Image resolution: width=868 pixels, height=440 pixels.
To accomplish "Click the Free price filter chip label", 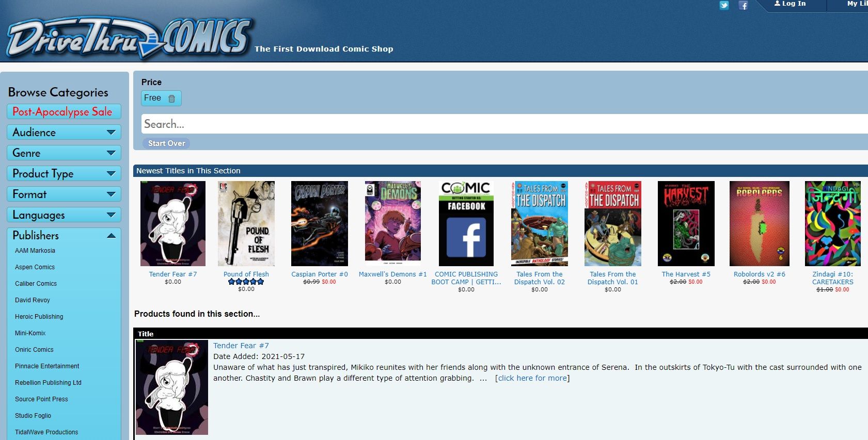I will [x=152, y=98].
